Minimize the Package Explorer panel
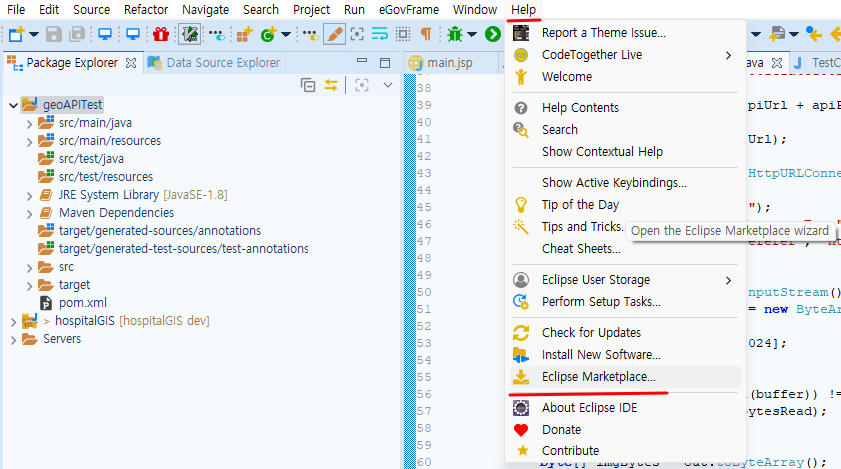 362,61
